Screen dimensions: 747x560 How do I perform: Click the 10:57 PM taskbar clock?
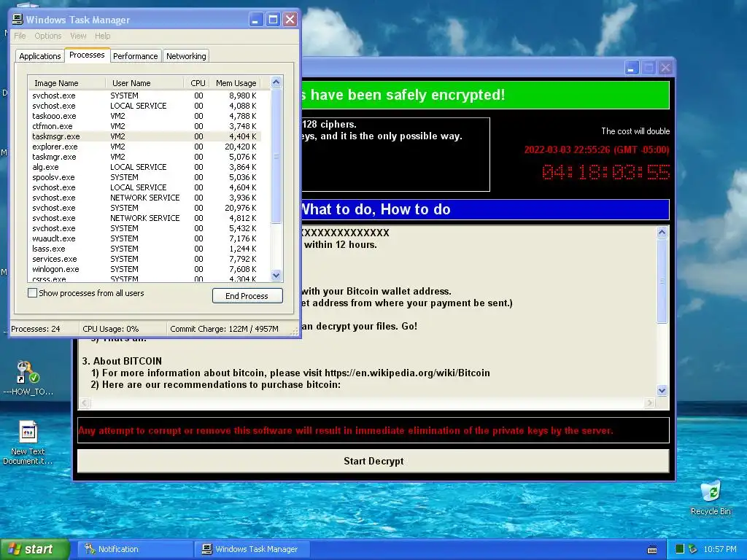click(x=720, y=549)
